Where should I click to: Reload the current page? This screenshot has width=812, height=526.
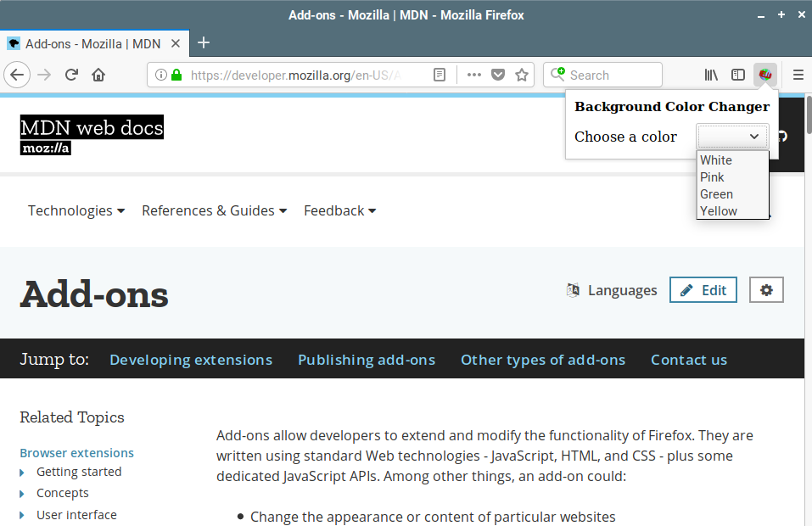[71, 75]
